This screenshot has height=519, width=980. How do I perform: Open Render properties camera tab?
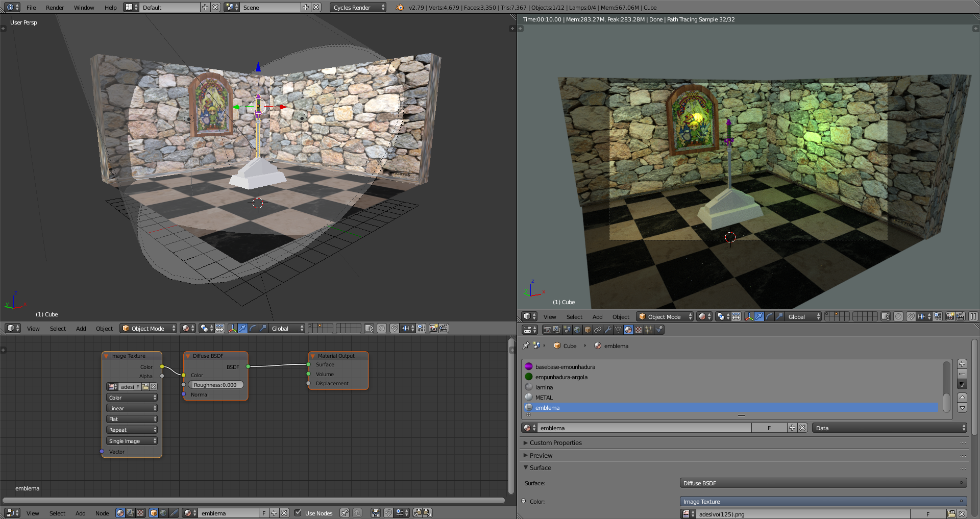pyautogui.click(x=547, y=330)
